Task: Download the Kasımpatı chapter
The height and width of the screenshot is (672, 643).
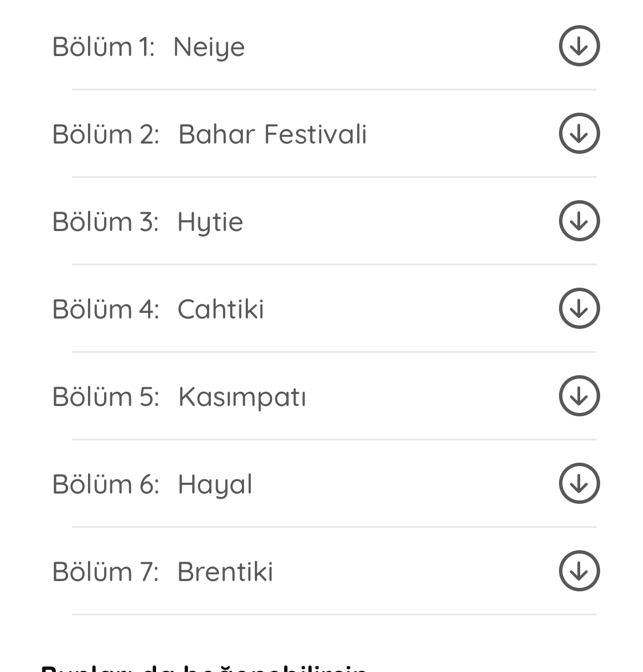Action: click(x=579, y=396)
